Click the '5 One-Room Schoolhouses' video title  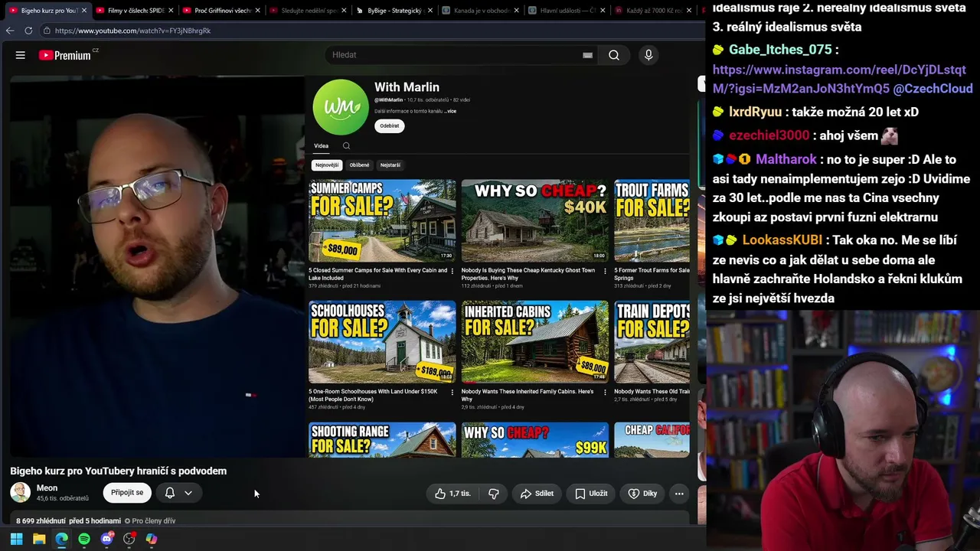[373, 396]
